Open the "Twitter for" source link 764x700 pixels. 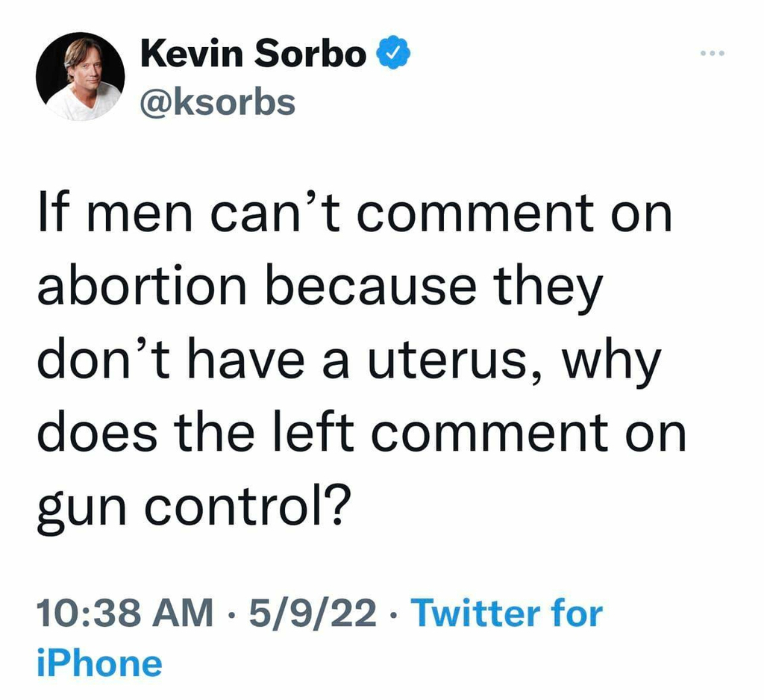point(507,613)
